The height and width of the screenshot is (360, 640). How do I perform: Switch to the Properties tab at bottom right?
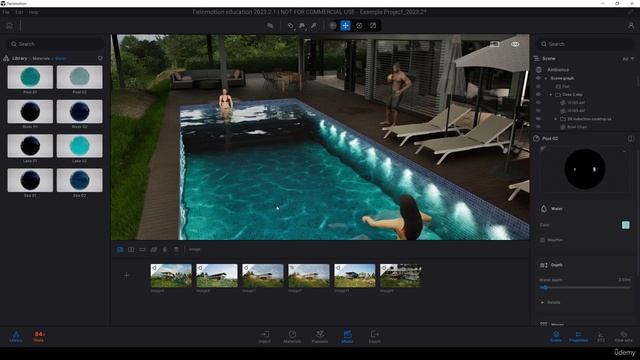578,337
